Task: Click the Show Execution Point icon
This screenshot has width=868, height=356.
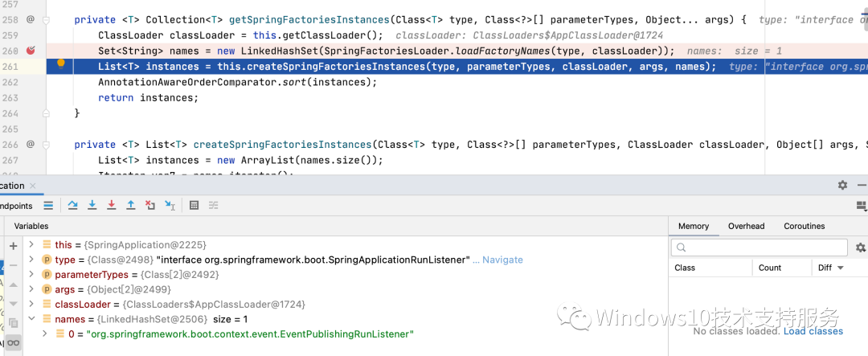Action: pos(49,206)
